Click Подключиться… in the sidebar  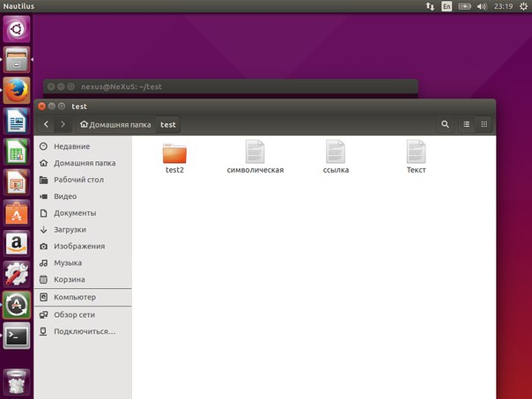pyautogui.click(x=83, y=331)
